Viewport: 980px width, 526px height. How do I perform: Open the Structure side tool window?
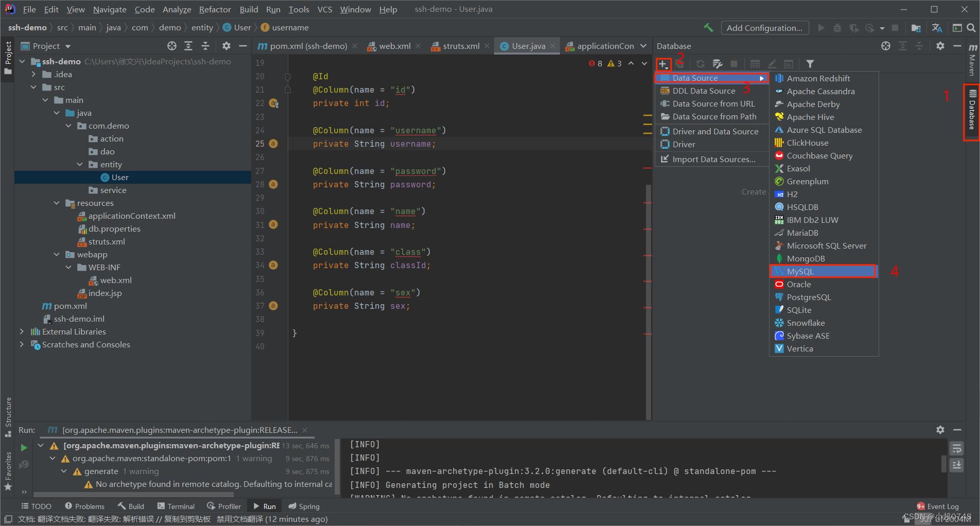pos(8,417)
